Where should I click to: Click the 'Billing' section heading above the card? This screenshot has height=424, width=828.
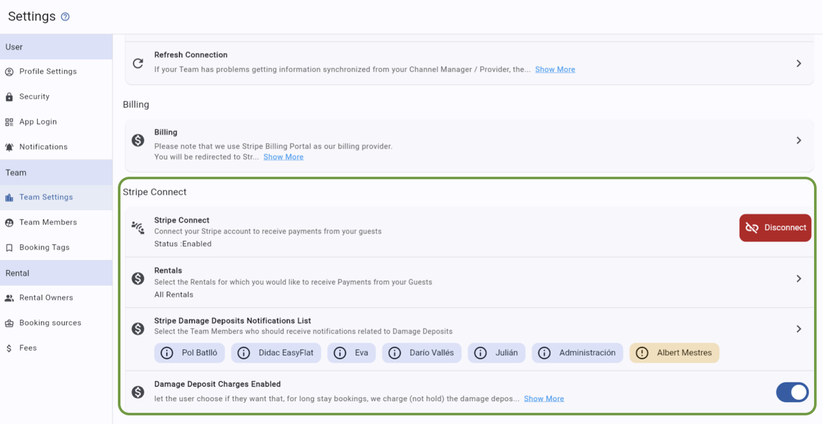[136, 105]
